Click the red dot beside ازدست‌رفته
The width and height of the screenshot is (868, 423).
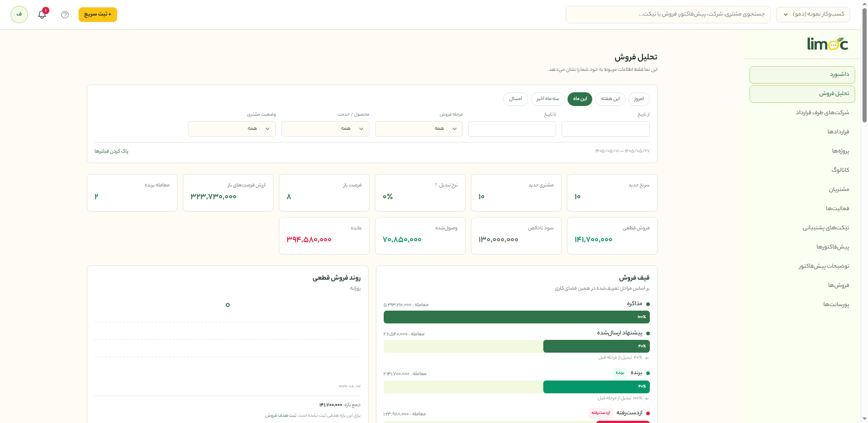tap(648, 413)
